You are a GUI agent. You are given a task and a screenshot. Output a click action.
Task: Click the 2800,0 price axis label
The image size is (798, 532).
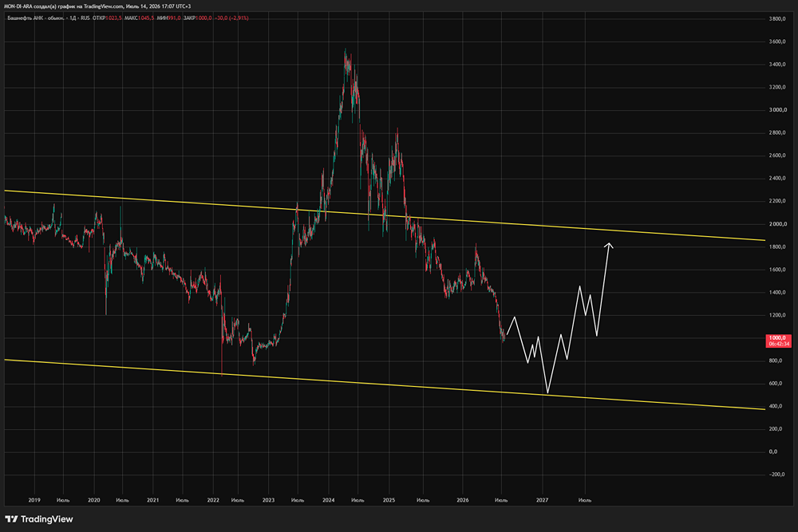pyautogui.click(x=777, y=132)
